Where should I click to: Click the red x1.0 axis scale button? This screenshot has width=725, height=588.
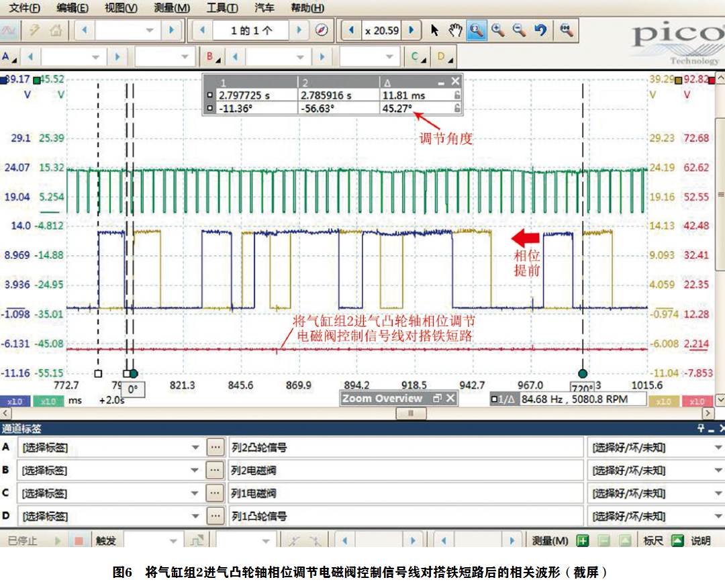[697, 401]
